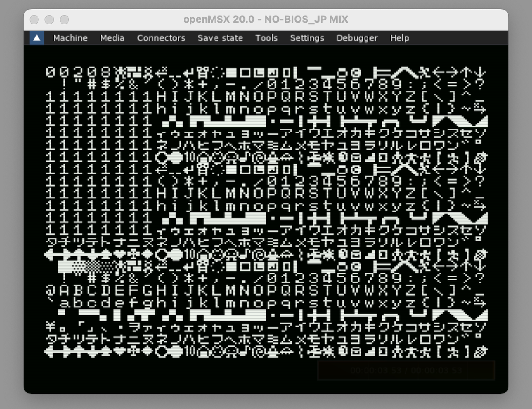Image resolution: width=532 pixels, height=409 pixels.
Task: Open the Save state menu
Action: click(x=220, y=38)
